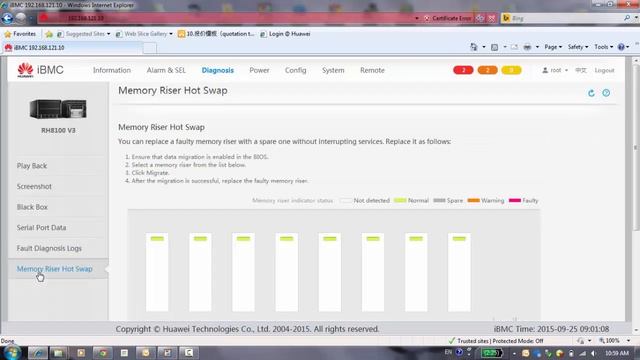Screen dimensions: 640x360
Task: Click the Feeds toolbar icon
Action: [494, 47]
